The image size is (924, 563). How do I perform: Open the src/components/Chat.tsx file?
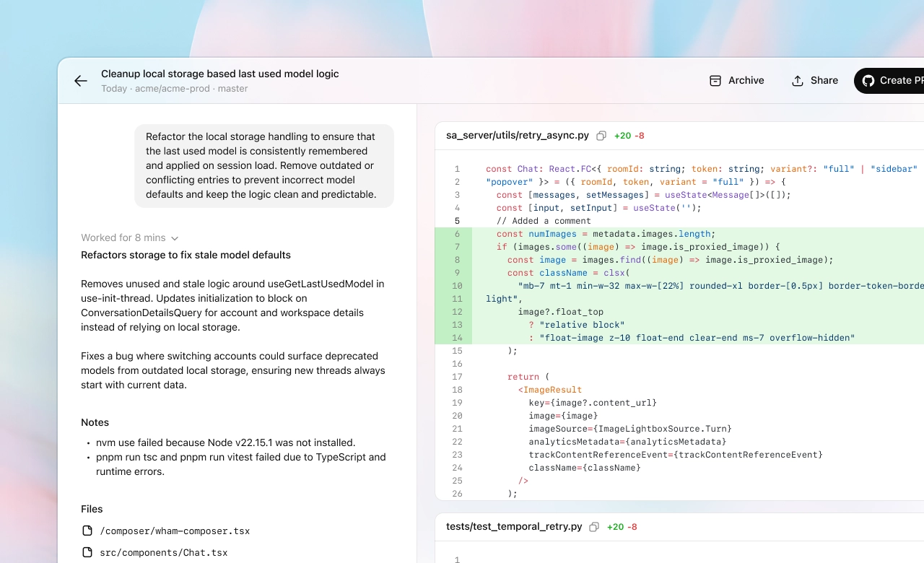click(x=163, y=552)
